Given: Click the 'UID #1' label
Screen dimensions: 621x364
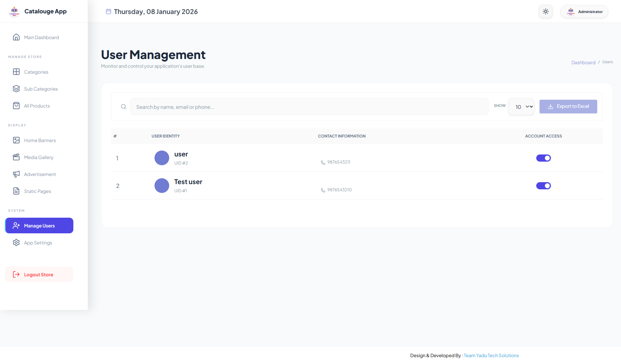Looking at the screenshot, I should pyautogui.click(x=181, y=191).
